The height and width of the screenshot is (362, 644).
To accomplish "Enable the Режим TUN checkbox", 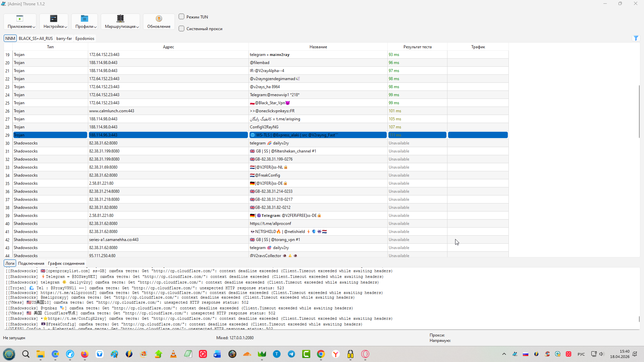I will (x=181, y=17).
